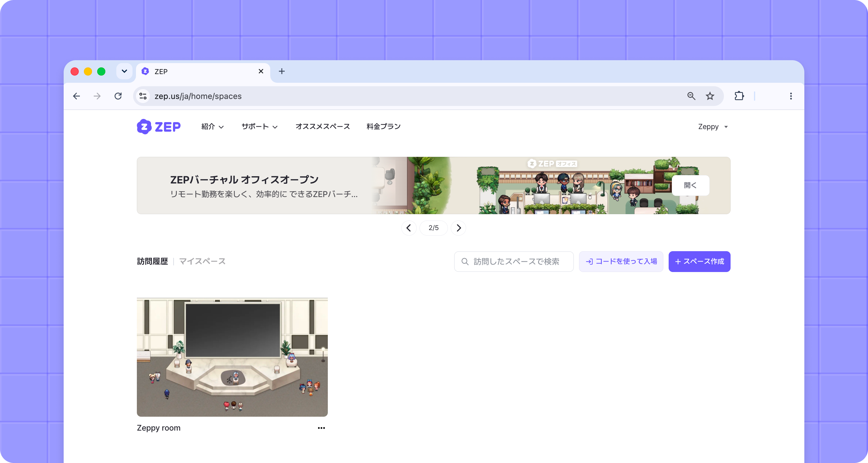The width and height of the screenshot is (868, 463).
Task: Close the ZEP browser tab
Action: coord(261,71)
